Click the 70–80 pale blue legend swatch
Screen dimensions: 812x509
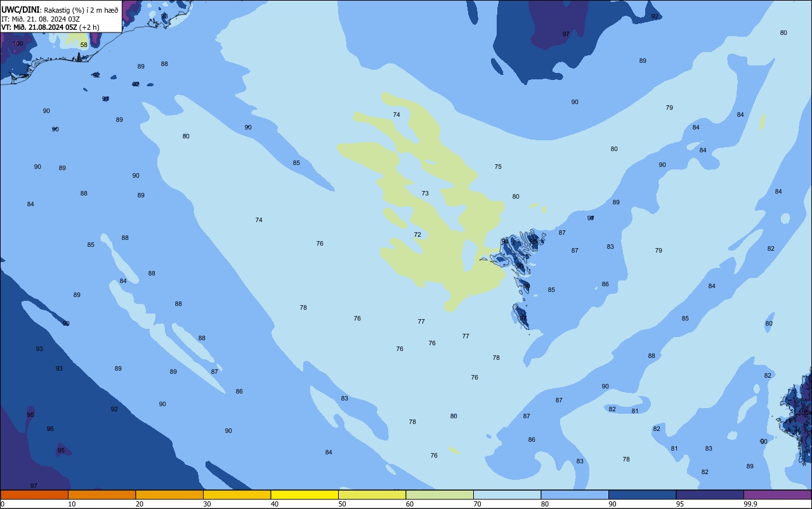click(x=507, y=494)
